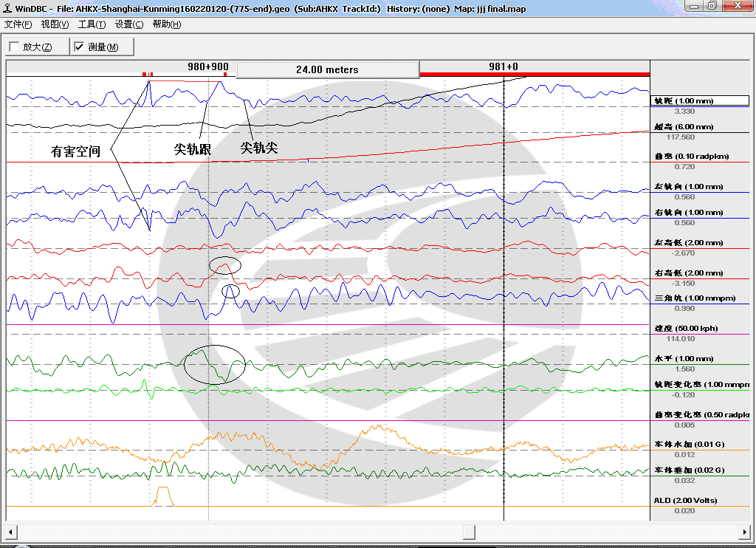Screen dimensions: 756x548
Task: Click the 980+900 mileage label
Action: click(x=207, y=66)
